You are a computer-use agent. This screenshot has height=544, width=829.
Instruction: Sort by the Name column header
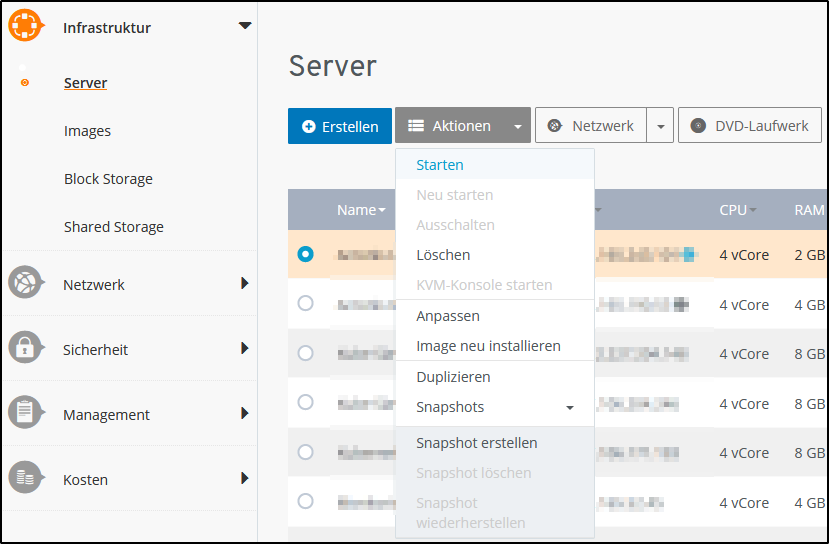coord(361,210)
